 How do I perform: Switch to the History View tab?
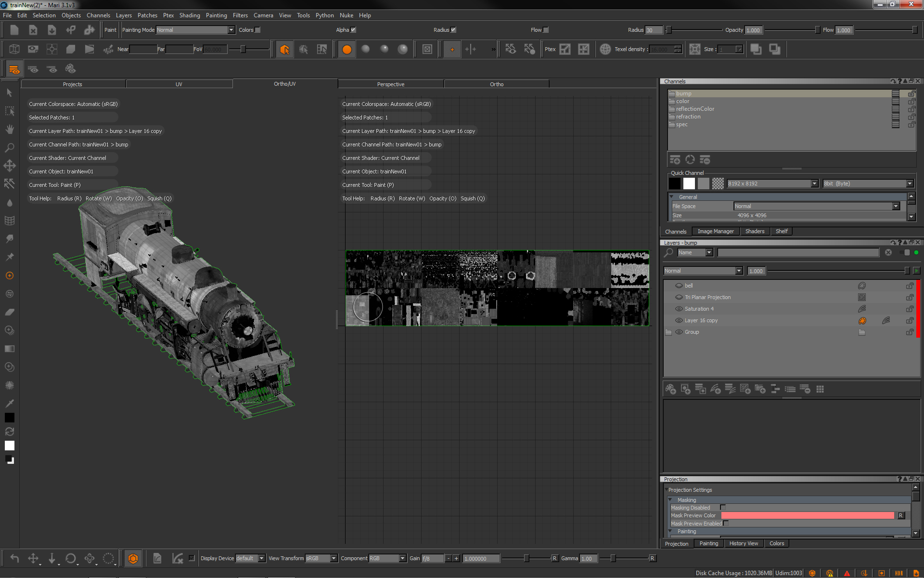tap(744, 544)
